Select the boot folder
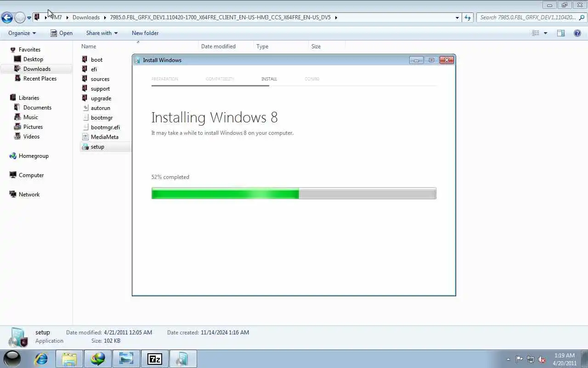 [96, 60]
